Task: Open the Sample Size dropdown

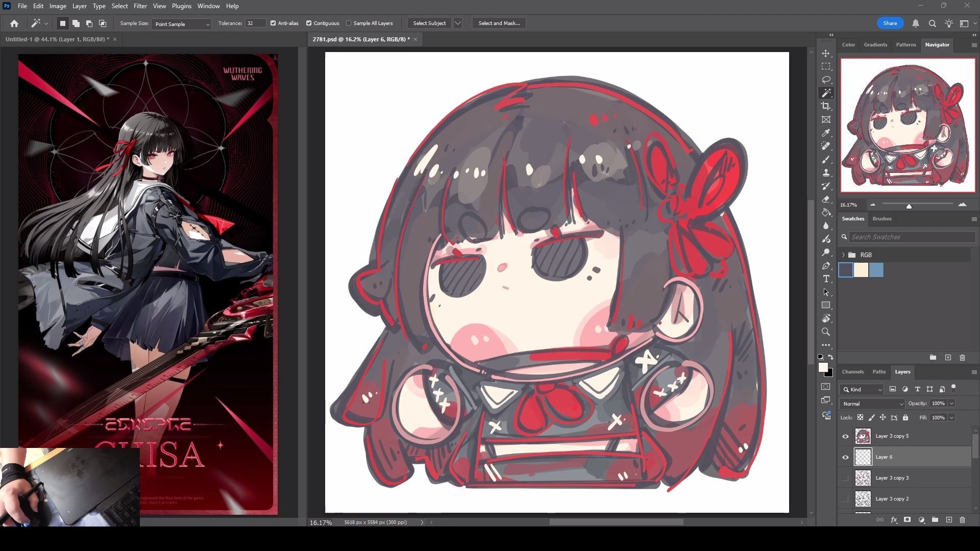Action: (x=181, y=24)
